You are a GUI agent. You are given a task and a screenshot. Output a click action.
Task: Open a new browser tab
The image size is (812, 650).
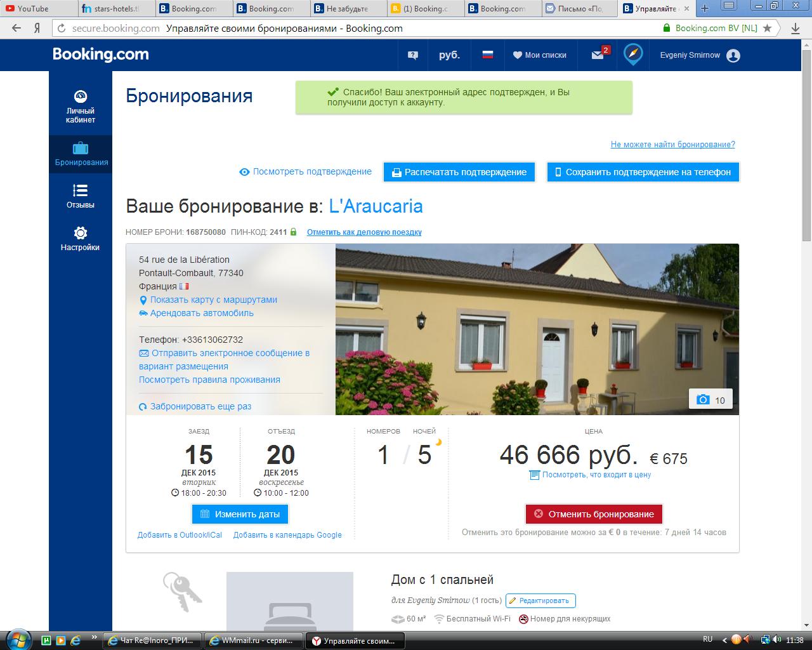(x=705, y=9)
